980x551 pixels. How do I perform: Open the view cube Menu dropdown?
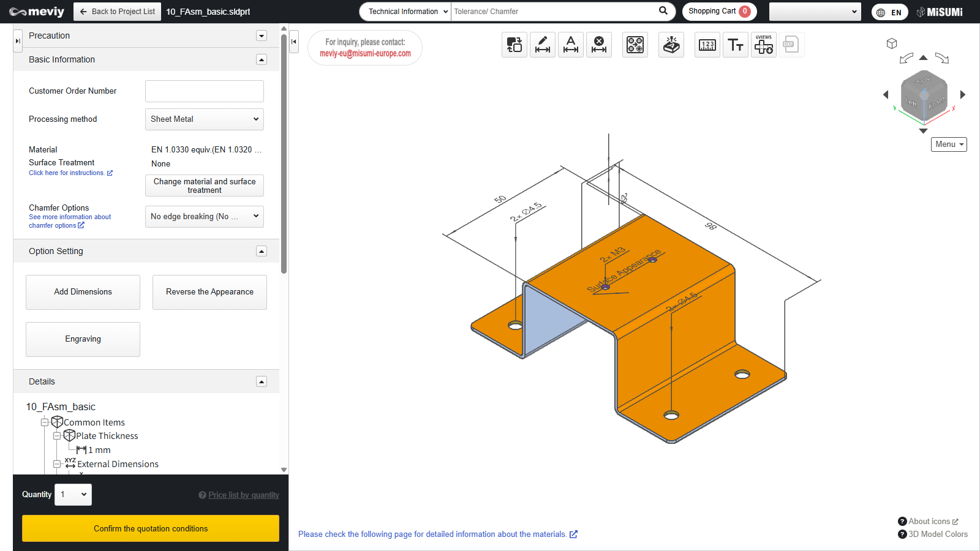[x=949, y=144]
